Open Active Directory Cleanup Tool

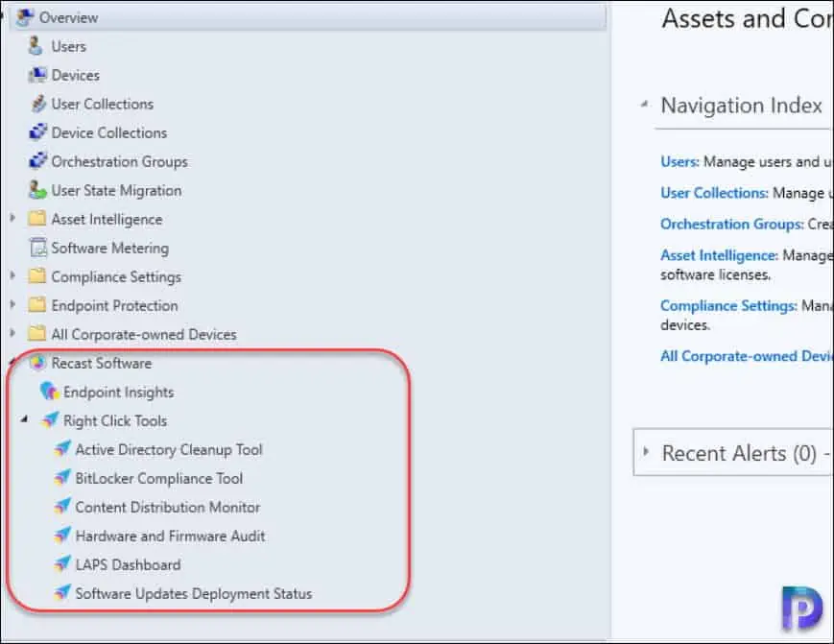(169, 449)
